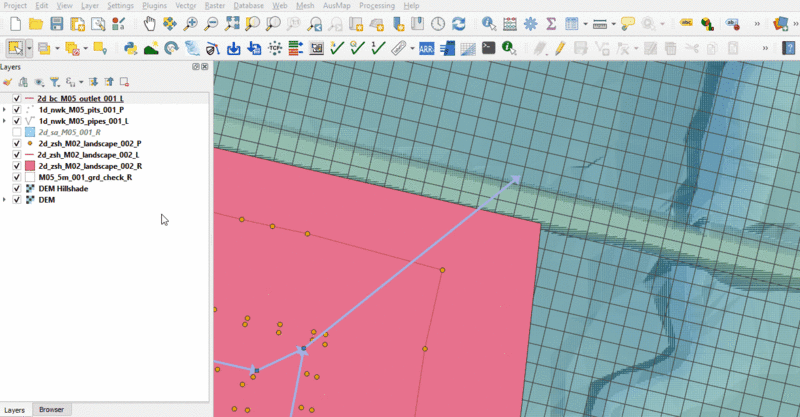Click the Save Project icon
Image resolution: width=800 pixels, height=417 pixels.
pos(57,23)
